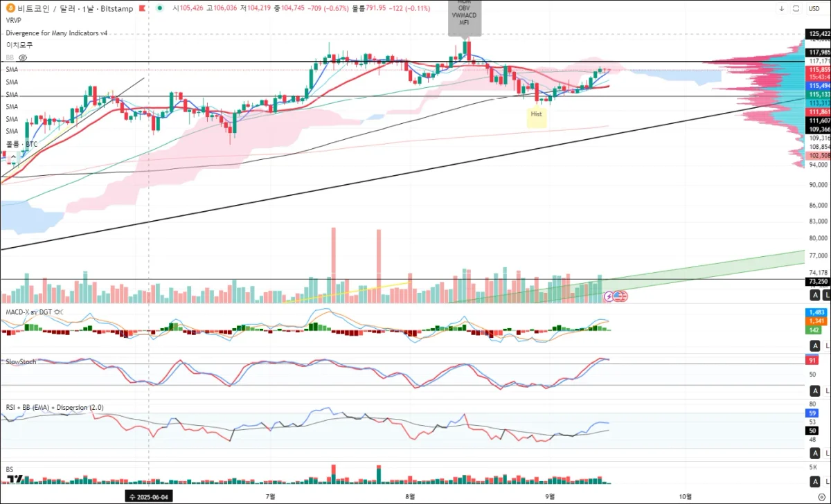Toggle auto scale A on RSI pane

pyautogui.click(x=816, y=453)
